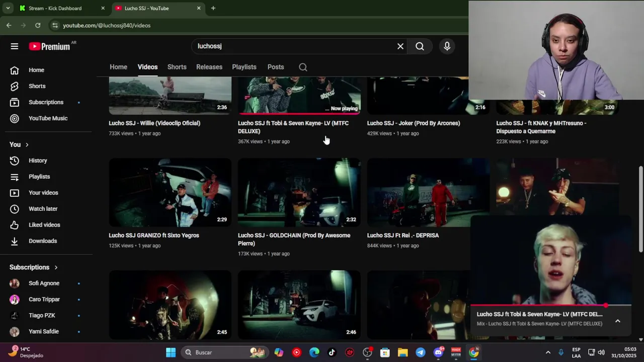
Task: Show hidden system tray icons
Action: pos(548,352)
